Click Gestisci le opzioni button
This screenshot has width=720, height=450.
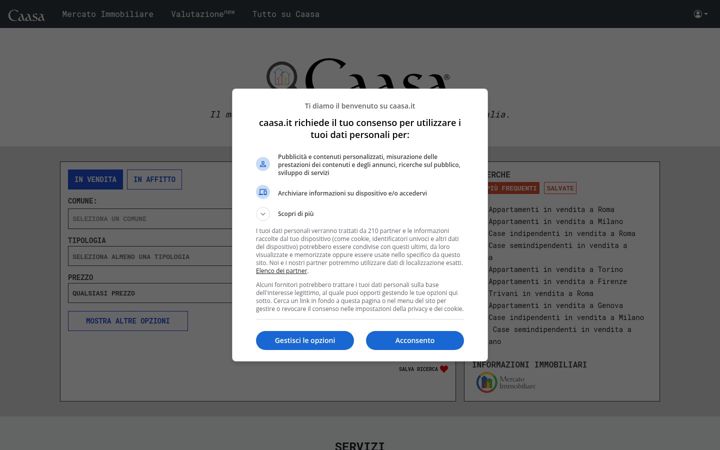305,340
